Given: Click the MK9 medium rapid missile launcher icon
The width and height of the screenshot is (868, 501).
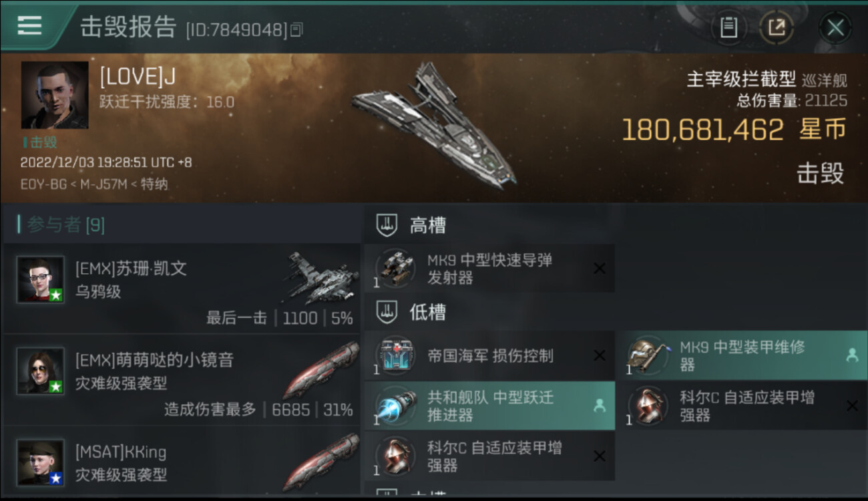Looking at the screenshot, I should [396, 268].
